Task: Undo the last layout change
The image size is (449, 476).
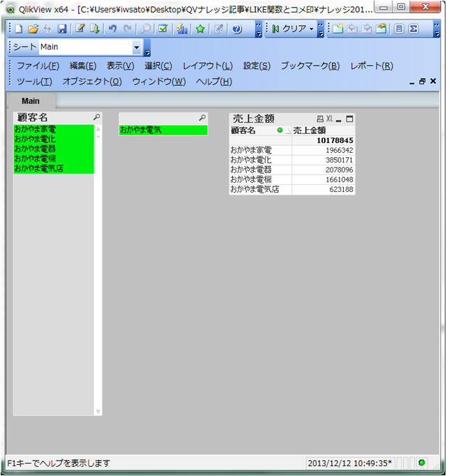Action: coord(112,29)
